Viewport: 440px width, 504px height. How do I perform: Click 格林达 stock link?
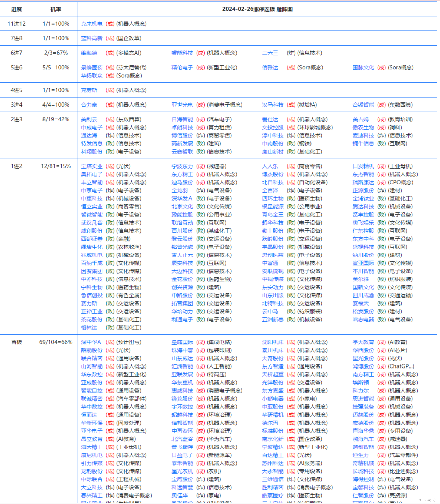[89, 328]
